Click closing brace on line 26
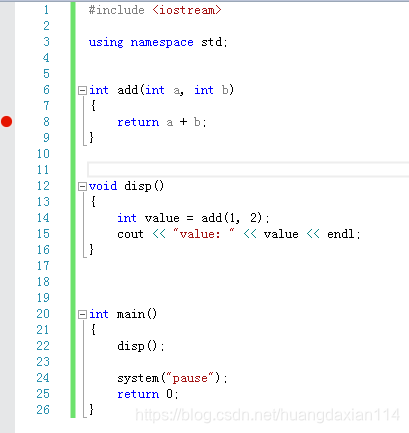409x433 pixels. tap(91, 409)
